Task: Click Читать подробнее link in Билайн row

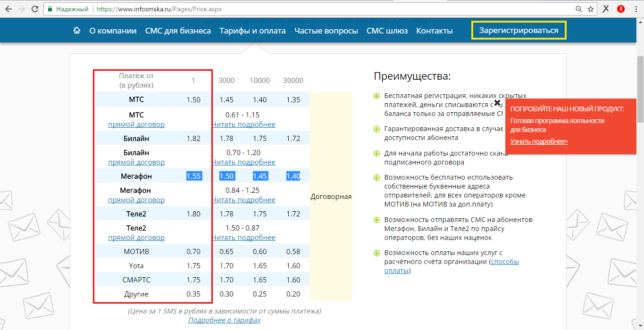Action: (x=243, y=162)
